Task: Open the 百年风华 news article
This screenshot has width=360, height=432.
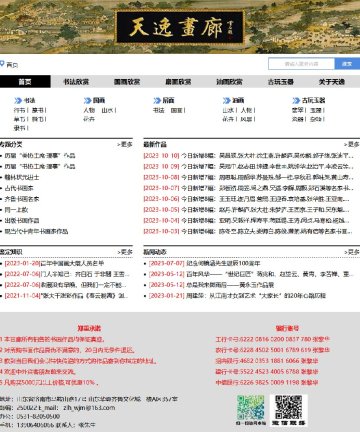Action: pyautogui.click(x=251, y=274)
